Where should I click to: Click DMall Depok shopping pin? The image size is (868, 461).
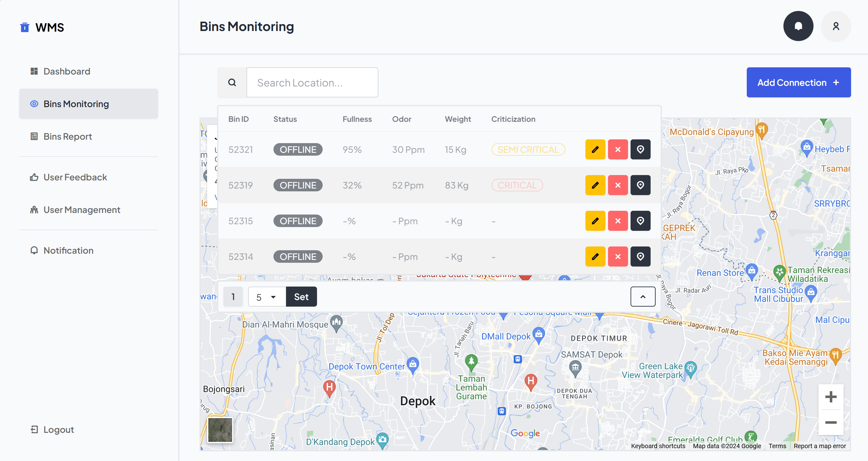coord(538,335)
